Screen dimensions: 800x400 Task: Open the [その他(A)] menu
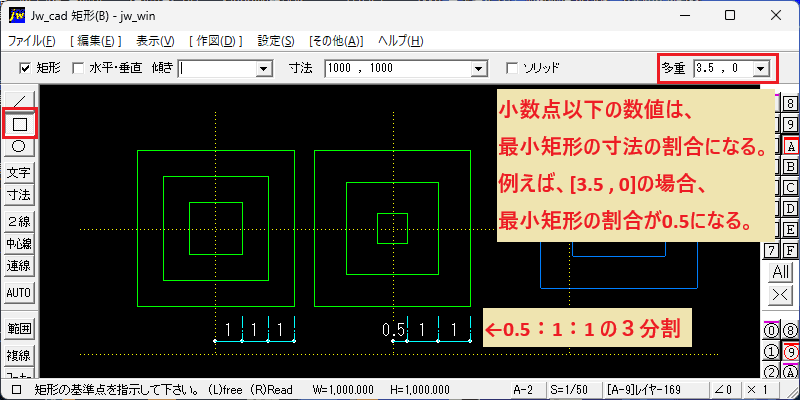point(336,41)
